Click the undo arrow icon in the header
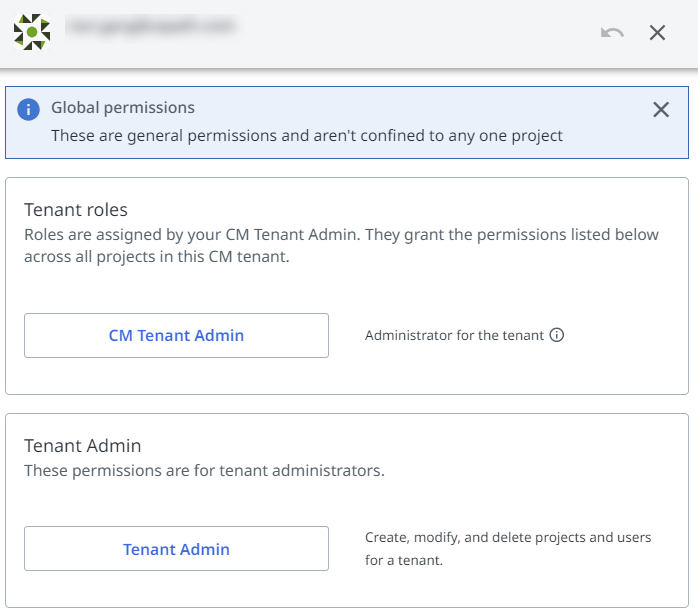Image resolution: width=698 pixels, height=615 pixels. coord(612,33)
